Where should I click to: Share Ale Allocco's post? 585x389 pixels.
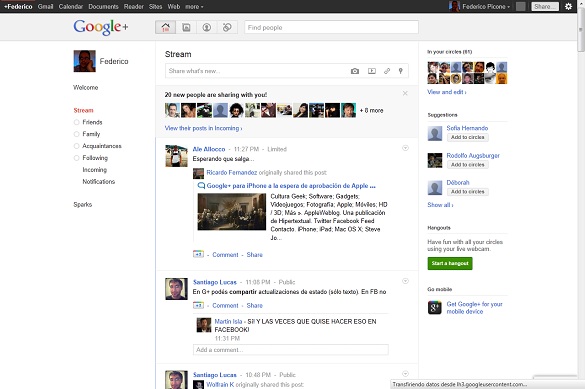click(254, 254)
